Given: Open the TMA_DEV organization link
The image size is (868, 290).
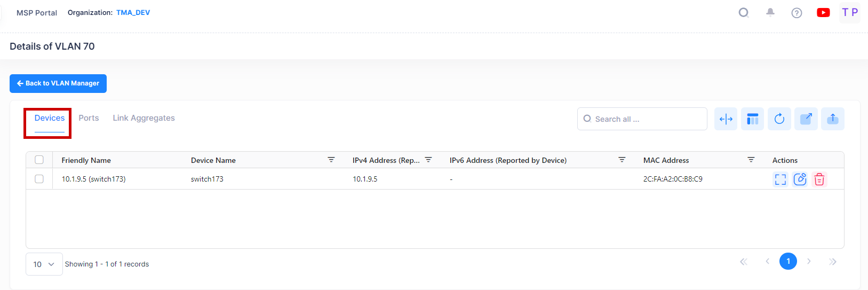Looking at the screenshot, I should click(133, 12).
